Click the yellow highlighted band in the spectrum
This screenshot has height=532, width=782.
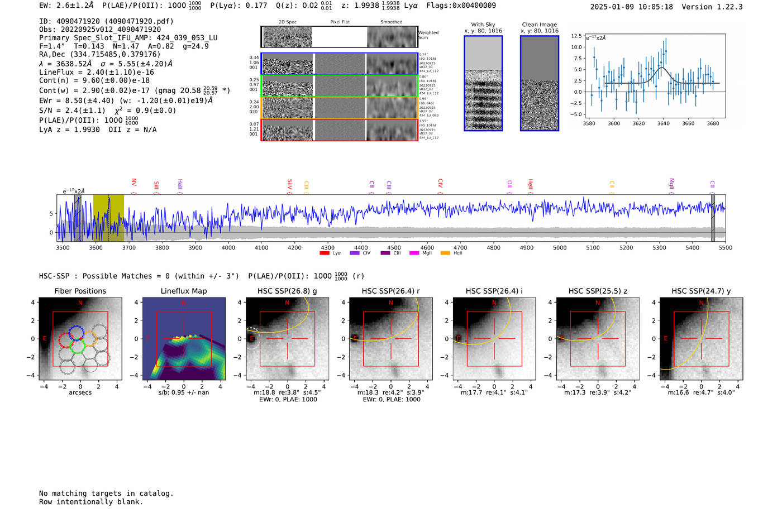(x=108, y=218)
